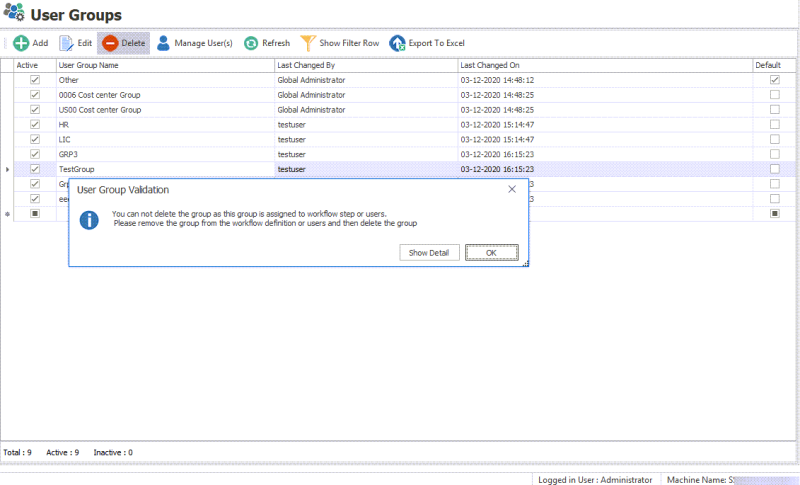Open Manage User(s) from toolbar
Viewport: 800px width, 485px height.
click(163, 43)
